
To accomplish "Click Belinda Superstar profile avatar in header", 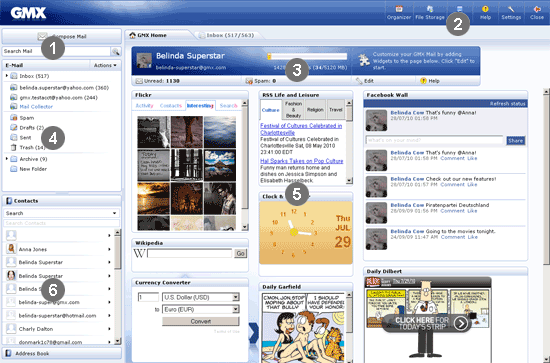I will click(144, 60).
